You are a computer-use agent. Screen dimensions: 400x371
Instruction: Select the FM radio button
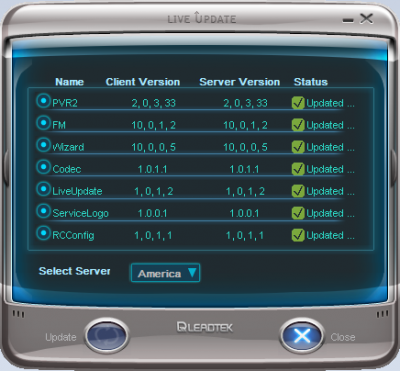(43, 123)
